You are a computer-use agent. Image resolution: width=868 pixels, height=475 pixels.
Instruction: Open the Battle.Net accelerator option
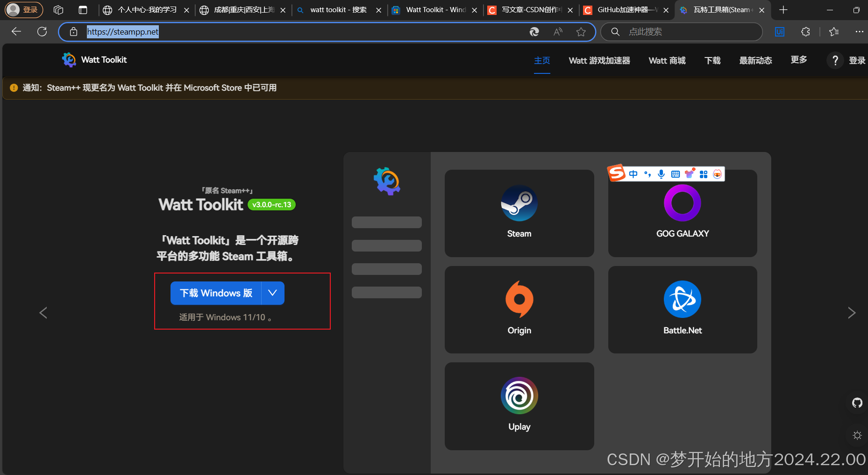682,309
